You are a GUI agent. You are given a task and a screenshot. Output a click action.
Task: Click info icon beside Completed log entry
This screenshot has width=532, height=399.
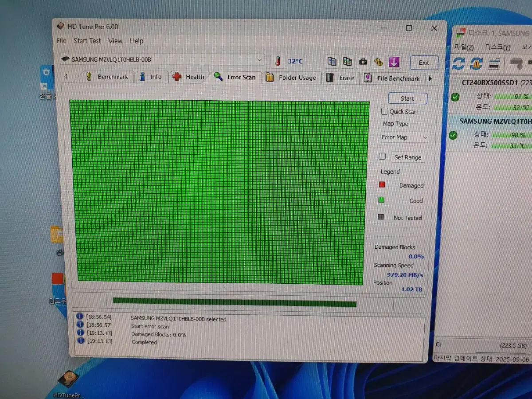click(x=81, y=340)
